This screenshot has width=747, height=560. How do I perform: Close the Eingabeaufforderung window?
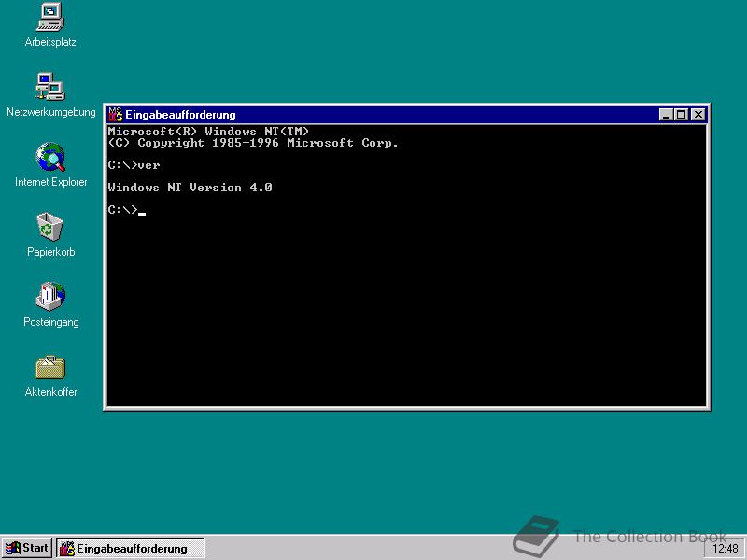698,114
